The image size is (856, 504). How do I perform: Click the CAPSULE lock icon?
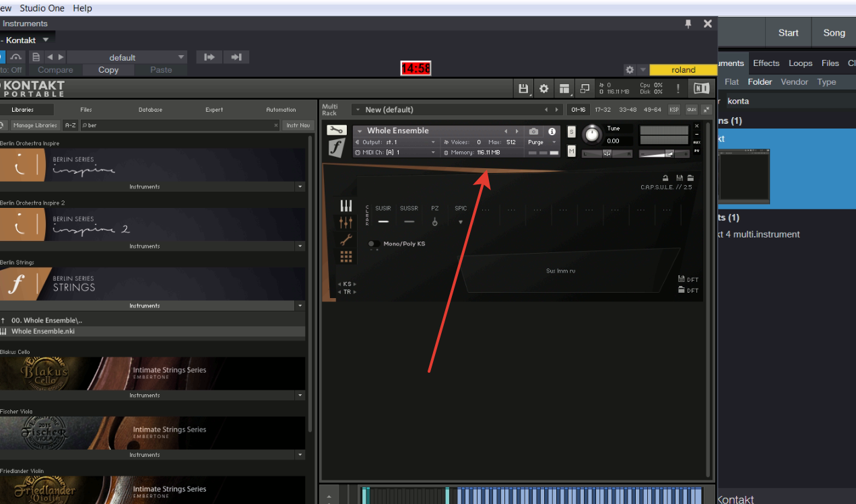pyautogui.click(x=666, y=178)
